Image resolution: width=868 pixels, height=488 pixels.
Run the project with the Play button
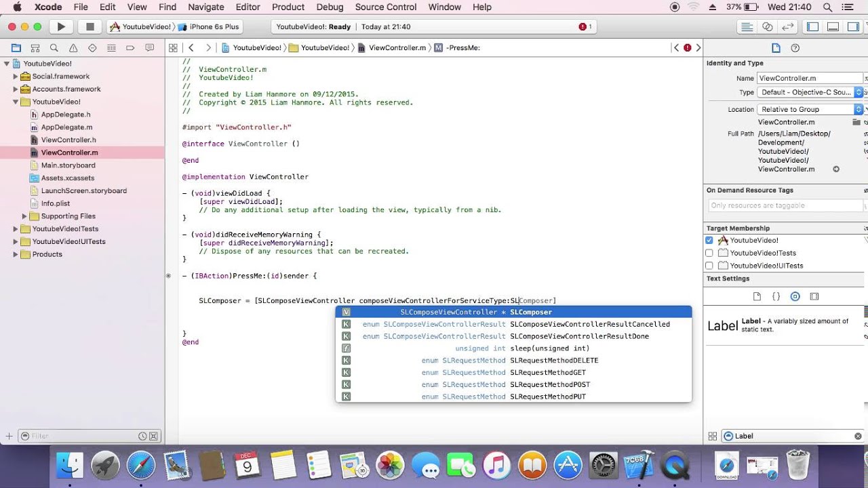point(61,26)
